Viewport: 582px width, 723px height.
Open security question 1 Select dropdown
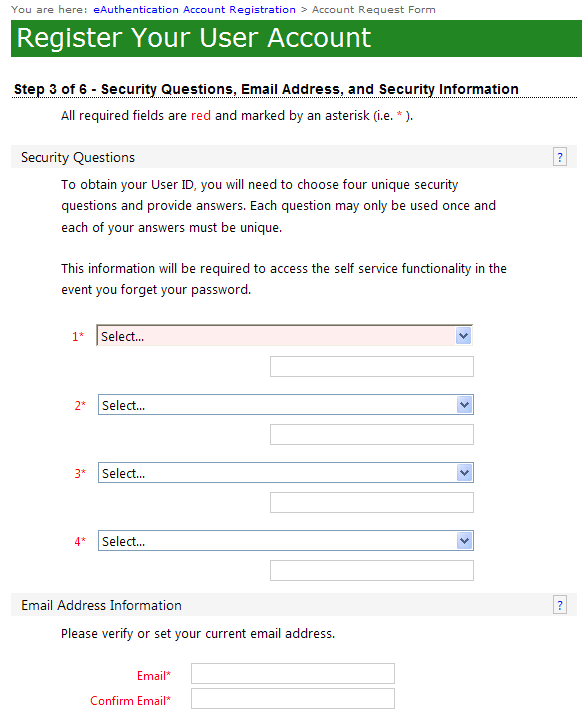click(285, 336)
